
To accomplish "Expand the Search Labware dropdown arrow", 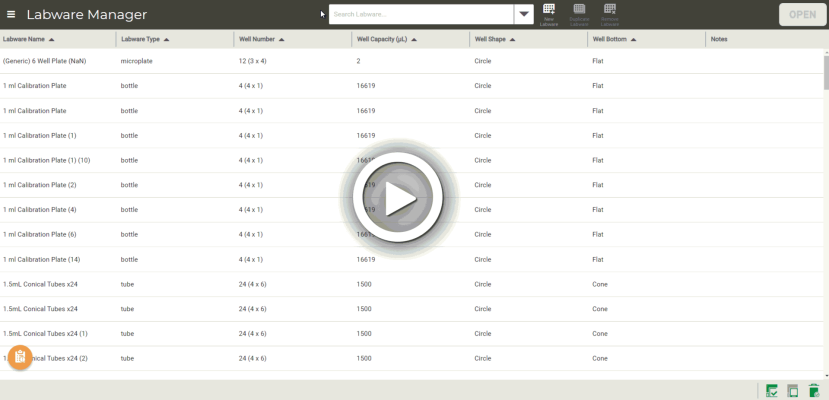I will pos(524,15).
